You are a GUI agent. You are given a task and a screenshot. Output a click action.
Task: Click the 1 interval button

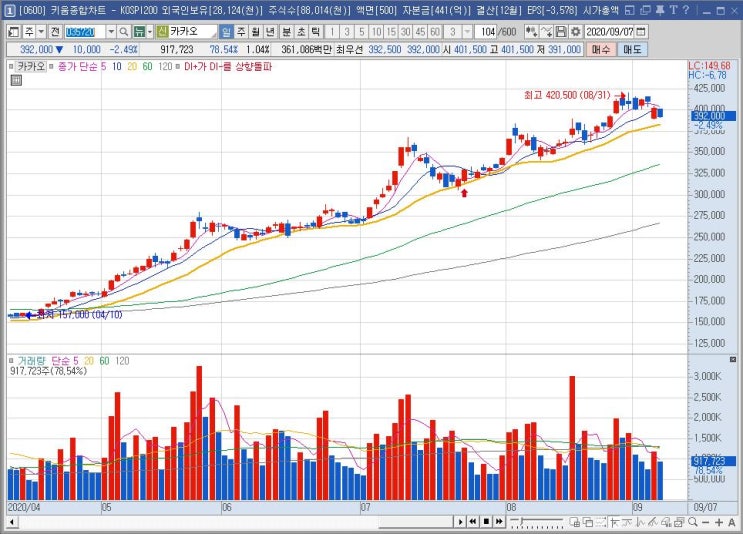pyautogui.click(x=332, y=32)
